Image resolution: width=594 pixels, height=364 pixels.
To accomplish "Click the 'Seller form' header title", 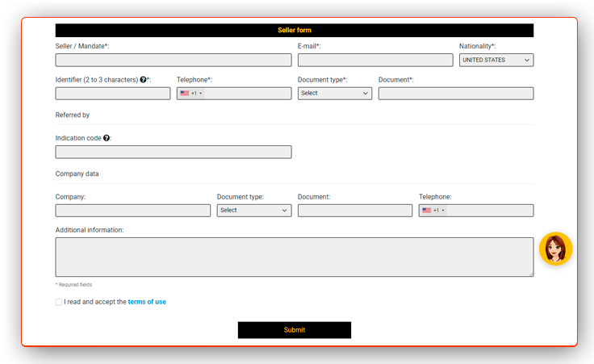I will [295, 31].
